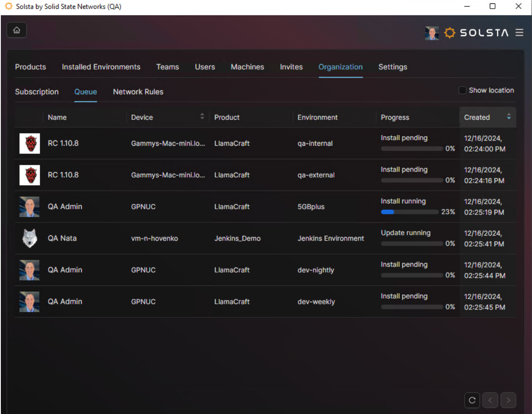This screenshot has width=532, height=414.
Task: Refresh the queue list
Action: click(472, 400)
